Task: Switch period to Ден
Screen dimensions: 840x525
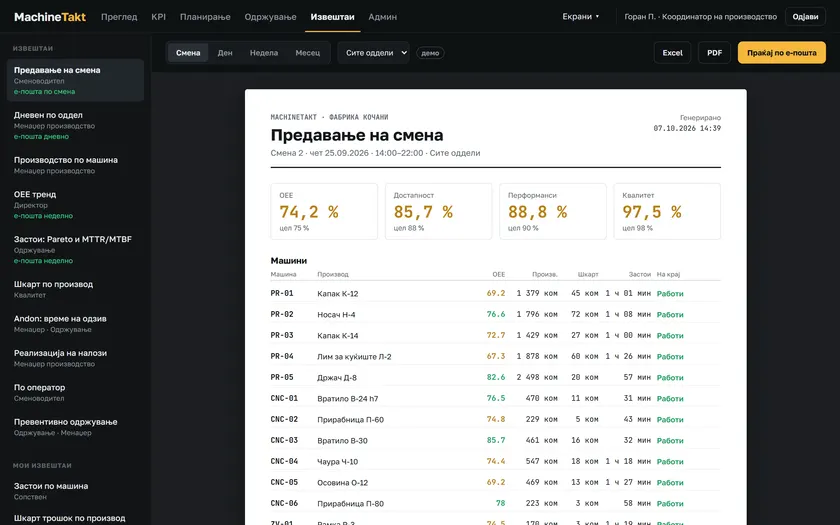Action: pos(225,52)
